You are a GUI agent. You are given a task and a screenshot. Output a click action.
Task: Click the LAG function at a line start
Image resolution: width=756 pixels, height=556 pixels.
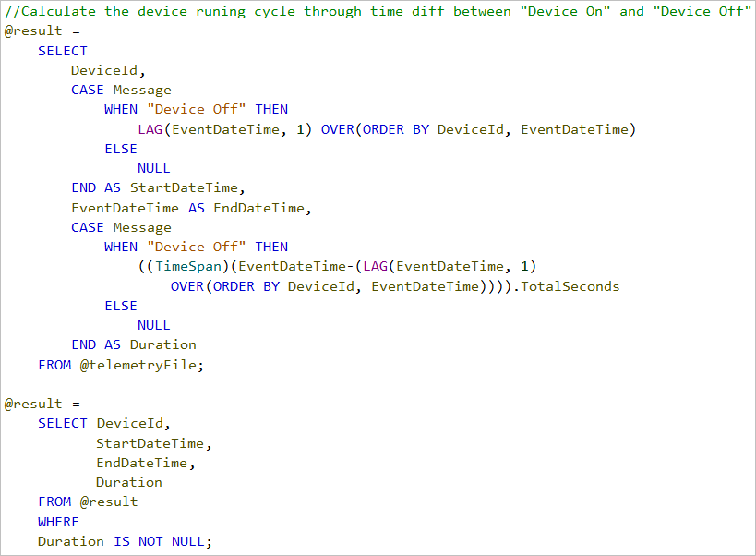pyautogui.click(x=150, y=129)
